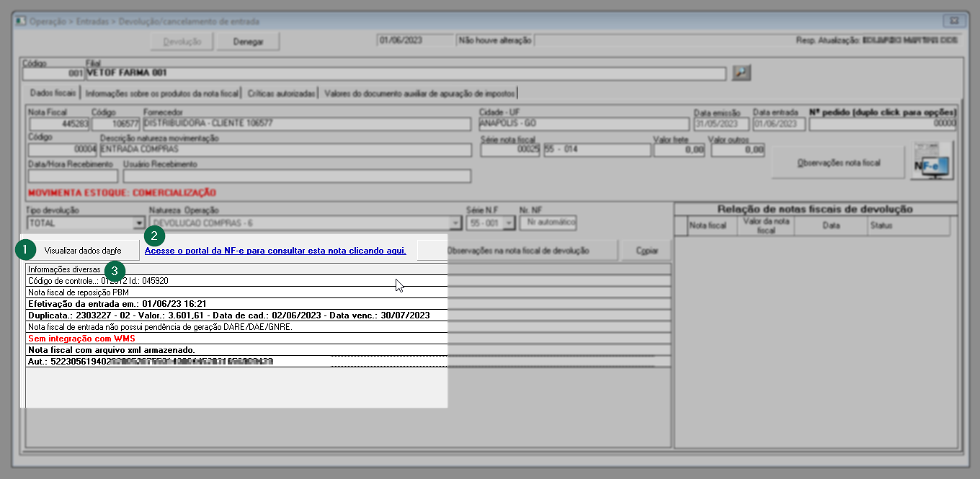Select the Críticas autorizadas tab
Viewport: 980px width, 479px height.
(x=281, y=93)
